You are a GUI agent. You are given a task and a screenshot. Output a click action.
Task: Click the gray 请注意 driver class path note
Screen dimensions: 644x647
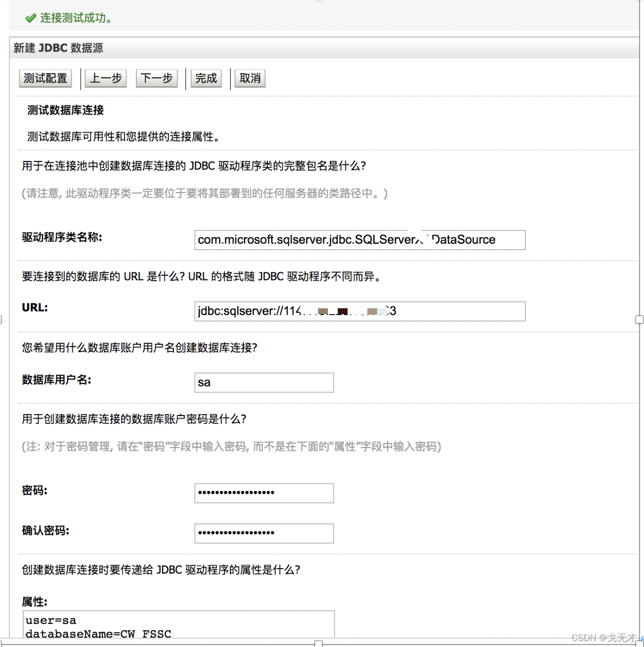click(x=205, y=194)
